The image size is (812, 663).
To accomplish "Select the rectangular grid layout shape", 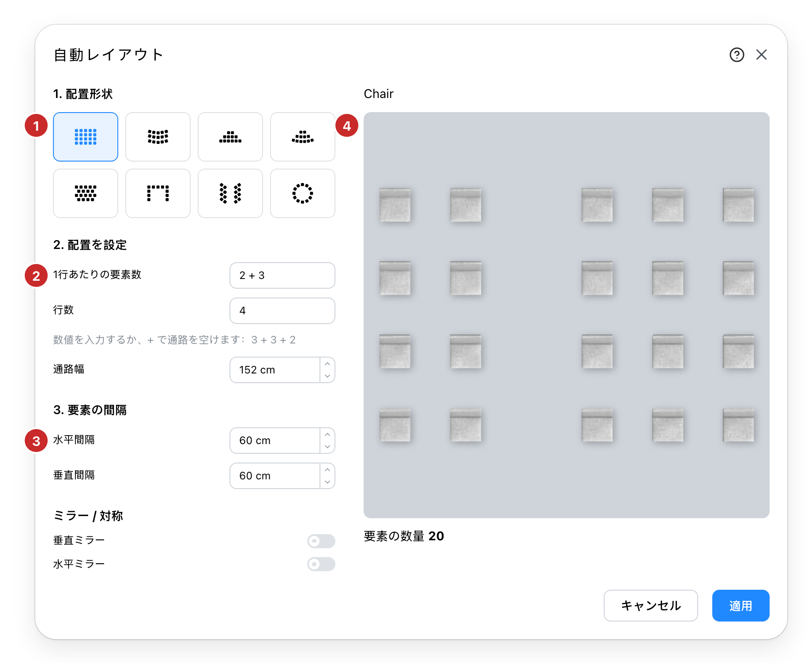I will 86,137.
